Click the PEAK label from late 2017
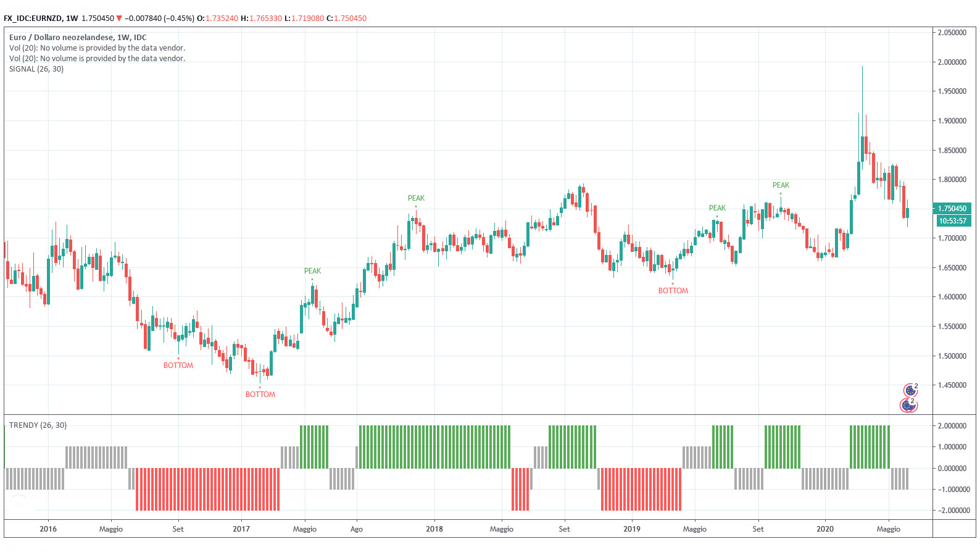 pyautogui.click(x=416, y=198)
